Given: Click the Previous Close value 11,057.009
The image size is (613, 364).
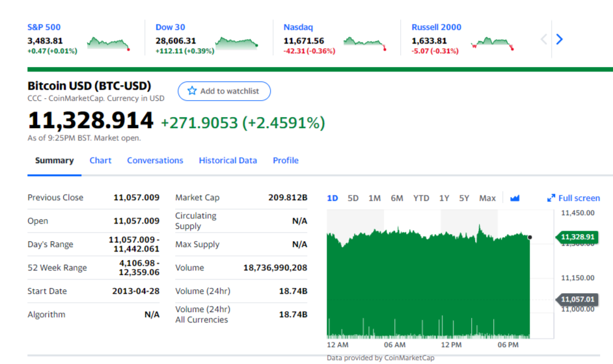Looking at the screenshot, I should pos(137,198).
